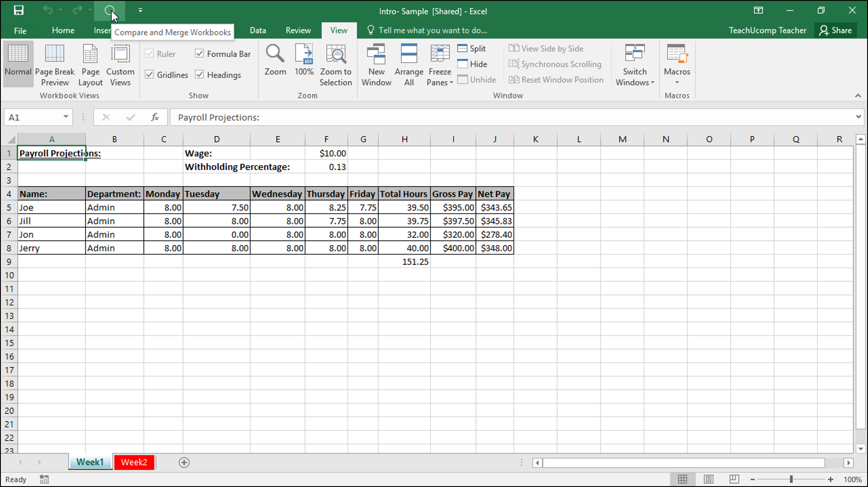Image resolution: width=868 pixels, height=487 pixels.
Task: Select the Switch Windows icon
Action: tap(634, 65)
